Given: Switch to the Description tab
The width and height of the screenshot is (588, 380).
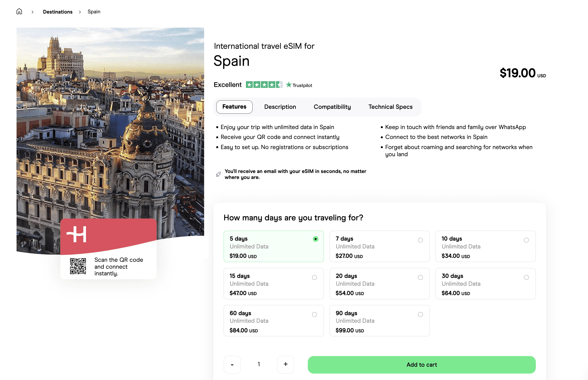Looking at the screenshot, I should [x=280, y=107].
